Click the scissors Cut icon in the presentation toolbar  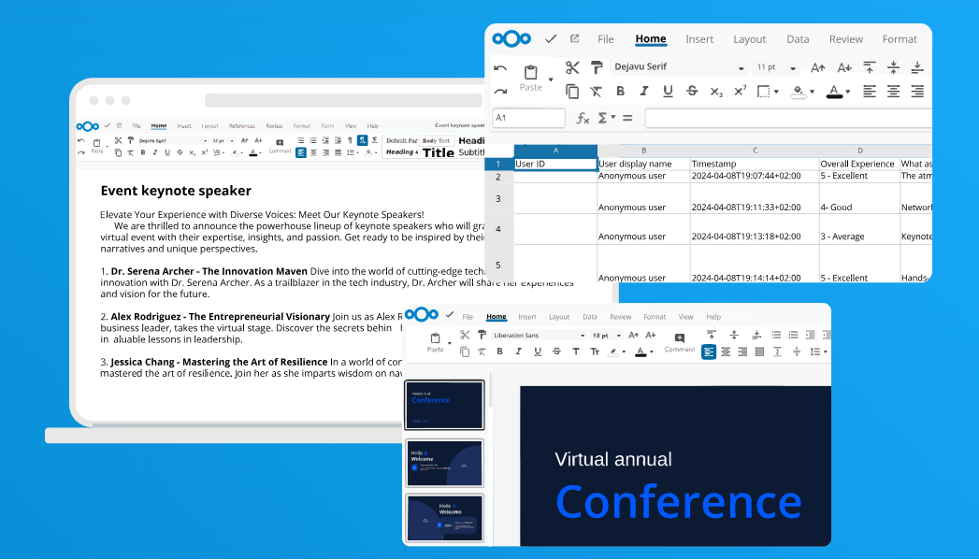[x=465, y=336]
